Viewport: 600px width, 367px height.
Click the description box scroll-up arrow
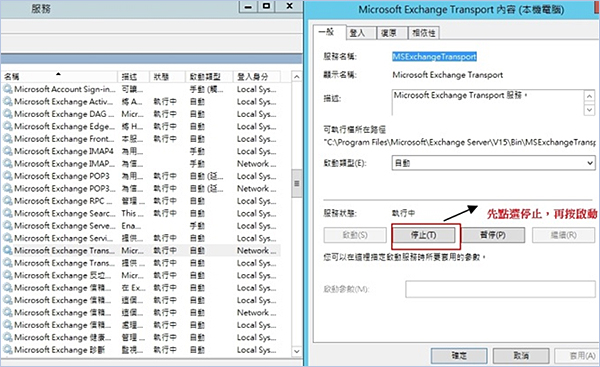tap(589, 96)
